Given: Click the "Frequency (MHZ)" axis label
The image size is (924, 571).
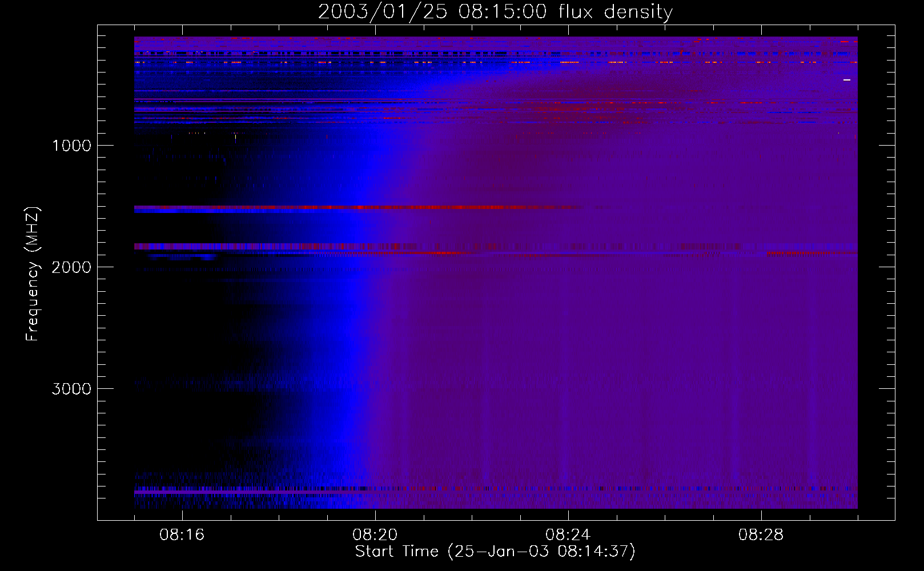Looking at the screenshot, I should [x=33, y=274].
